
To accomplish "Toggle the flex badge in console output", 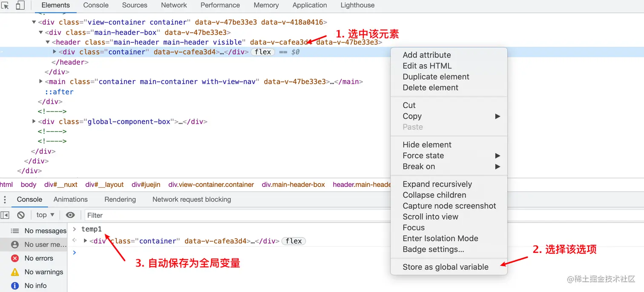I will 294,241.
